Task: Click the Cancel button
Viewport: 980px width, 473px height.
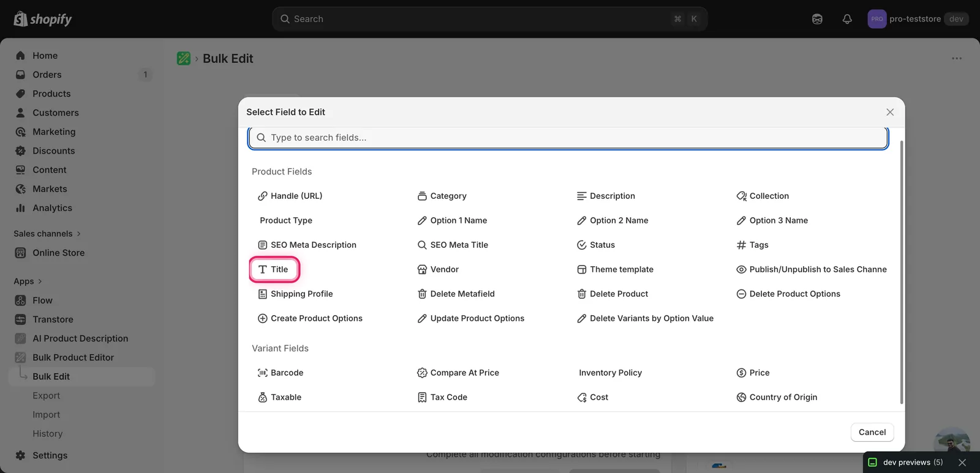Action: (x=872, y=432)
